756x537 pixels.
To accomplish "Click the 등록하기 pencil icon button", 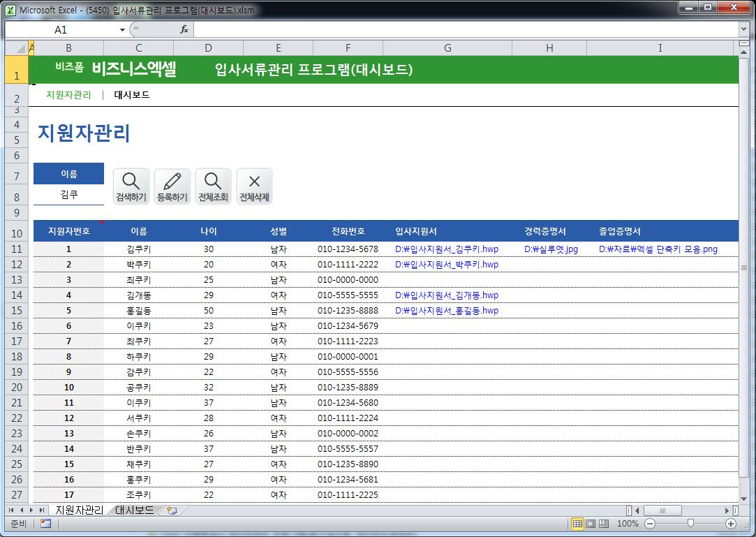I will pyautogui.click(x=172, y=186).
